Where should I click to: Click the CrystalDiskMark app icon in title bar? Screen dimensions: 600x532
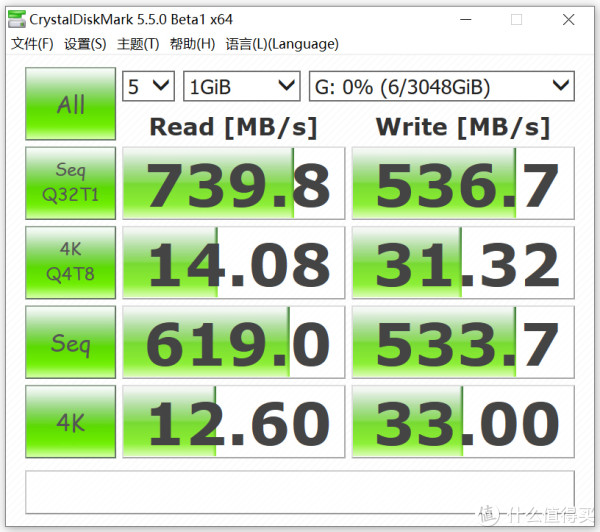click(x=17, y=19)
